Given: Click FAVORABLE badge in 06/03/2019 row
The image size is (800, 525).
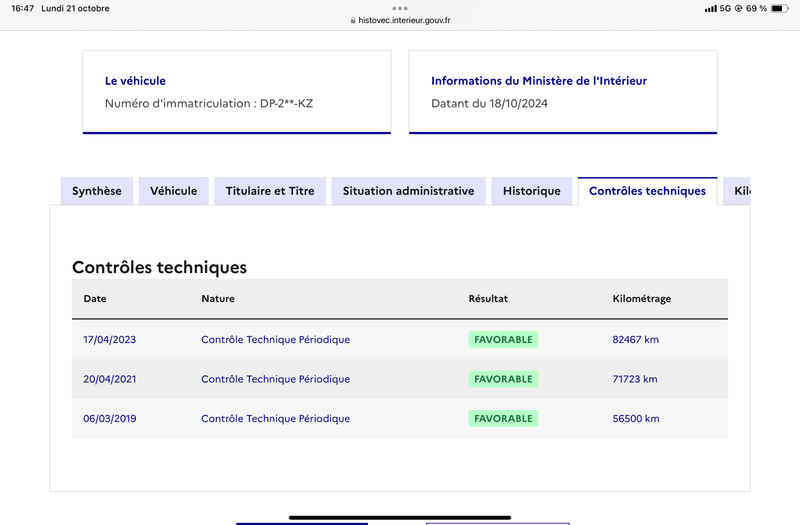Looking at the screenshot, I should (x=503, y=418).
